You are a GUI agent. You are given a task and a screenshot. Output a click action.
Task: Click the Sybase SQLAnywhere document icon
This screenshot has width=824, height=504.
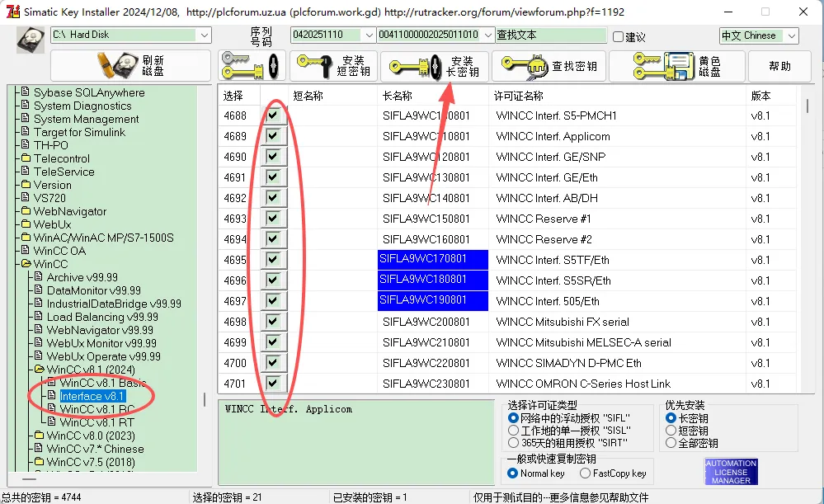[x=26, y=92]
